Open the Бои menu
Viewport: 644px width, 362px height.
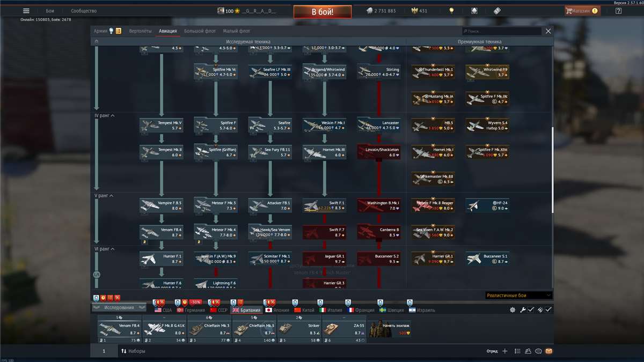(50, 11)
